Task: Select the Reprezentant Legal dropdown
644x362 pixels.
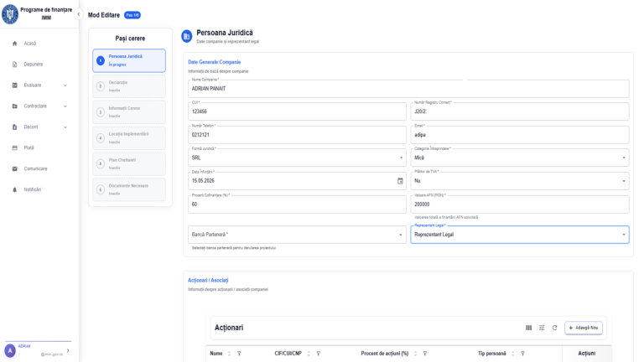Action: click(x=520, y=235)
